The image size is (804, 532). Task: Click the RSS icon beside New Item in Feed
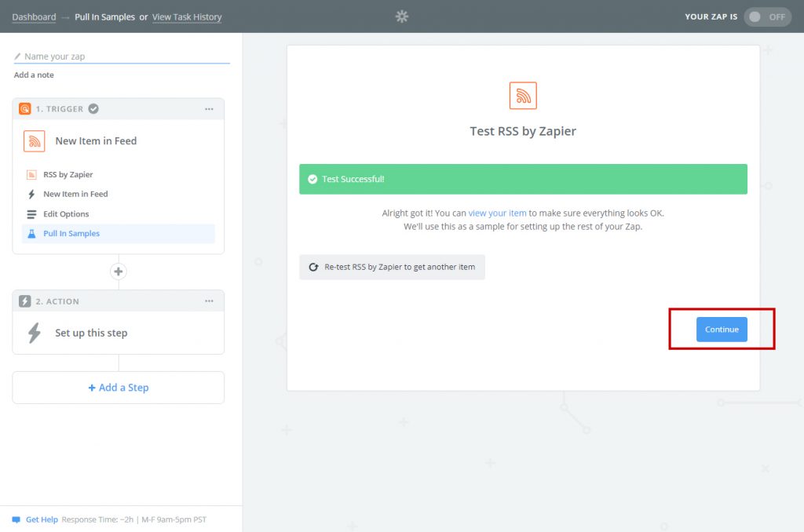coord(34,141)
